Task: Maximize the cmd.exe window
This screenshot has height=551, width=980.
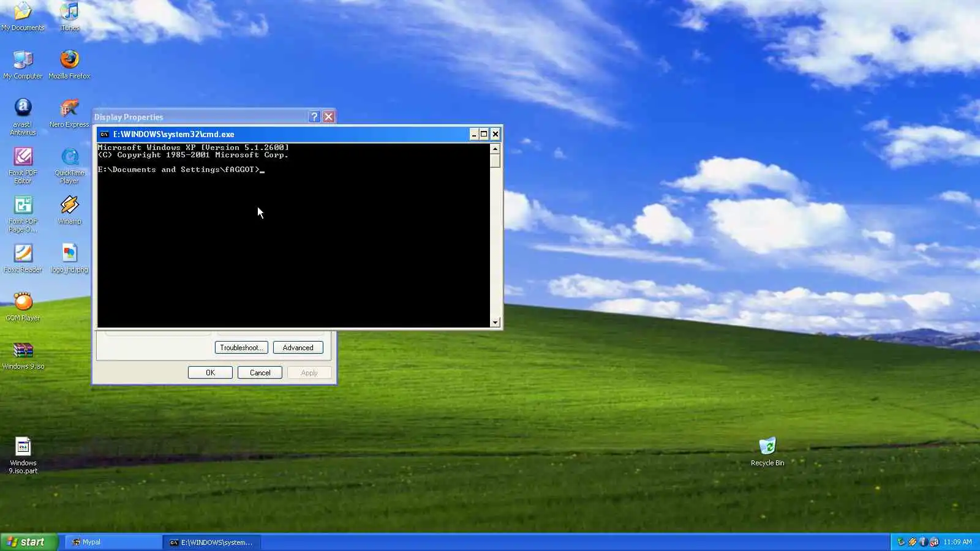Action: coord(484,134)
